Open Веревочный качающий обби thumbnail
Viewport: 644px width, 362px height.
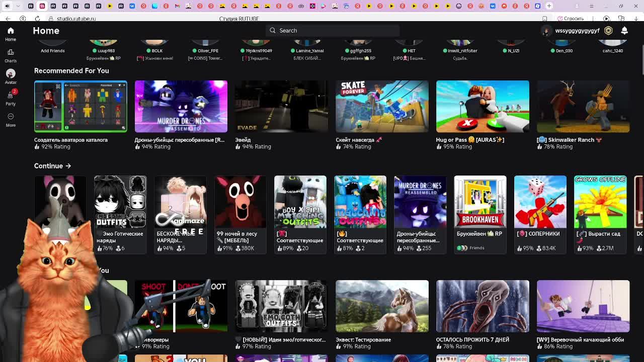pyautogui.click(x=583, y=306)
